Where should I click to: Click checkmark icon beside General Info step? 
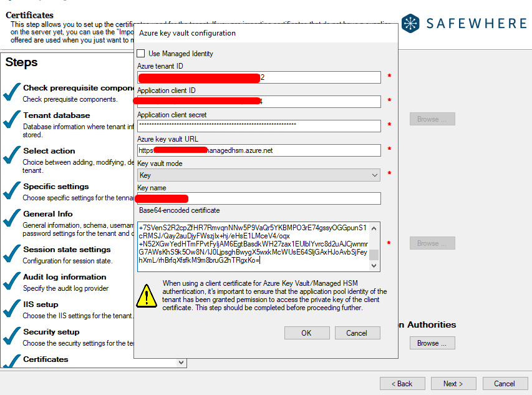point(12,218)
